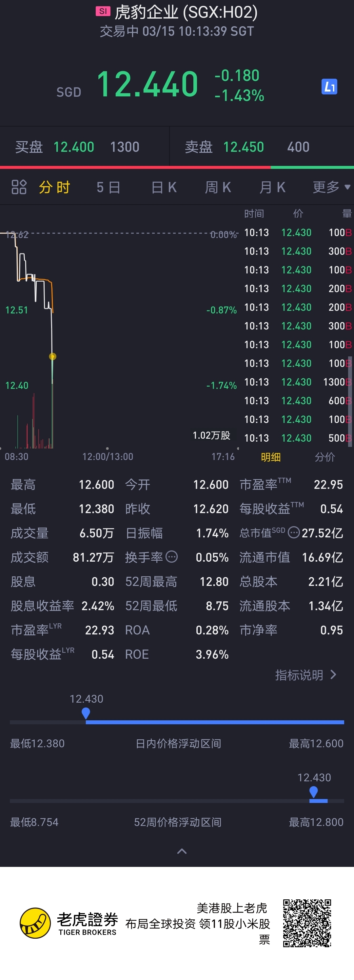Open the chart layout grid icon

(x=19, y=187)
